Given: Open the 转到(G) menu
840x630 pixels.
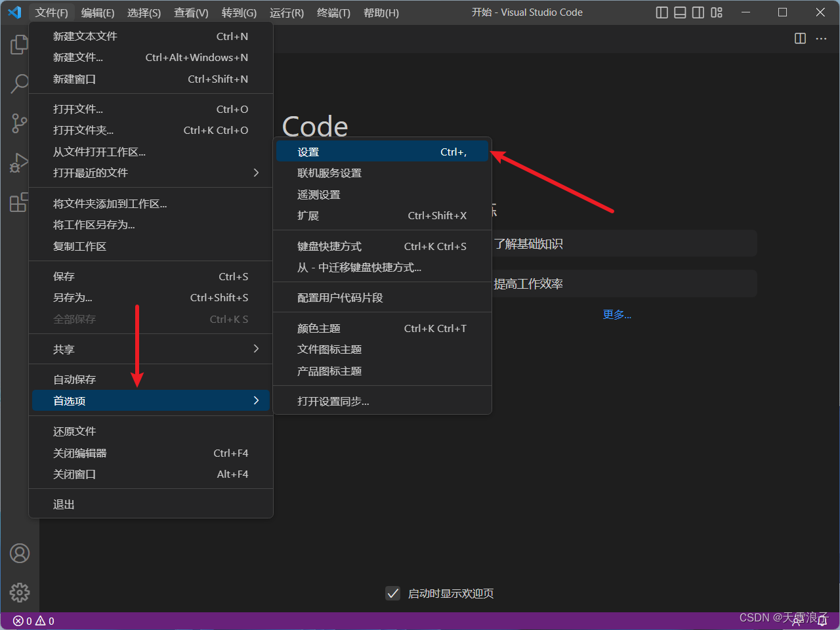Looking at the screenshot, I should pyautogui.click(x=239, y=12).
